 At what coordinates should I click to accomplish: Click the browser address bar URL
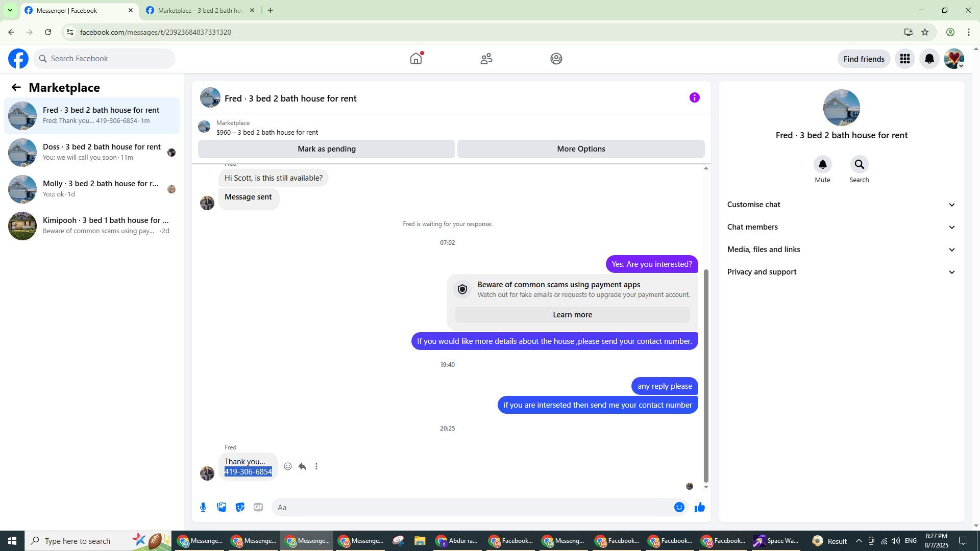point(156,32)
